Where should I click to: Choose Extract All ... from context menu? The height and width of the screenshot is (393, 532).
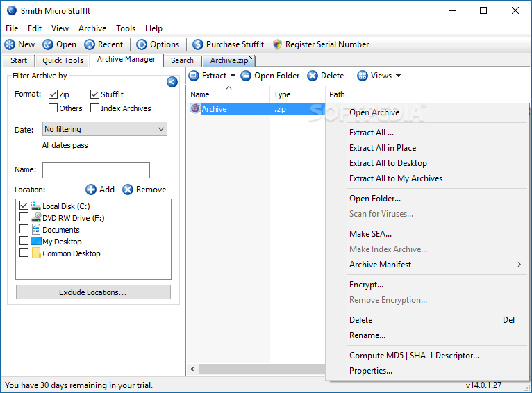coord(427,133)
